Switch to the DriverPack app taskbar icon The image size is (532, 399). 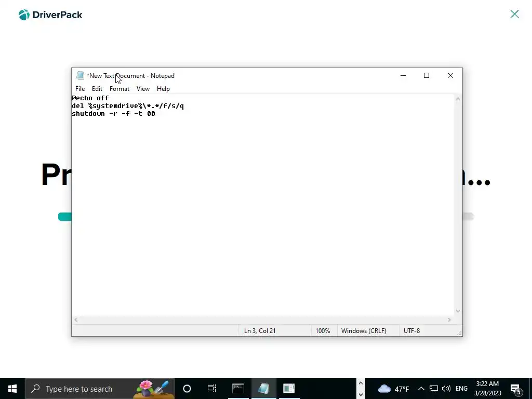pyautogui.click(x=289, y=389)
